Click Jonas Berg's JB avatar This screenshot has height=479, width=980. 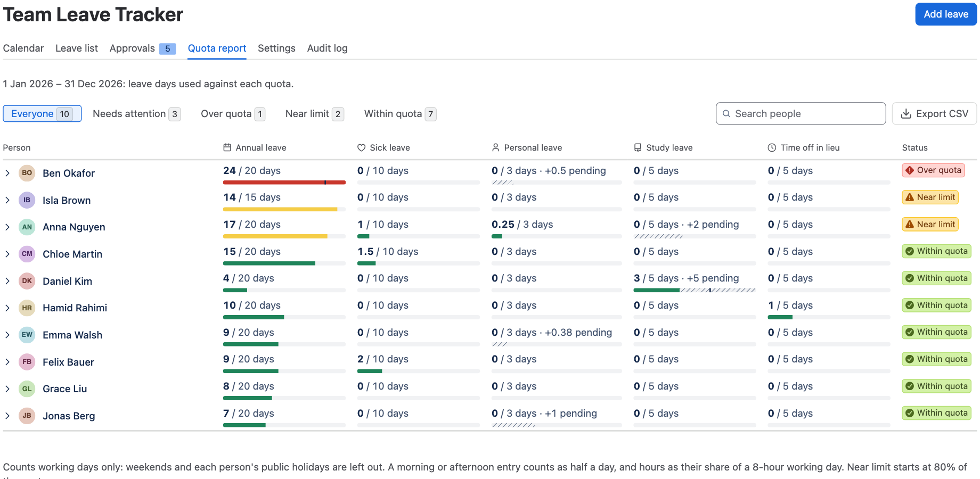click(27, 416)
